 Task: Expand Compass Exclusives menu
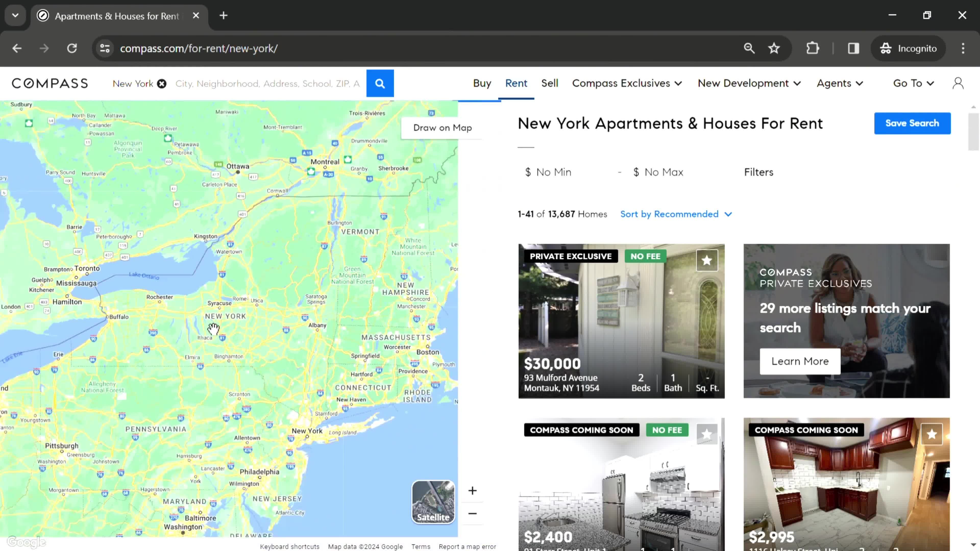coord(627,83)
